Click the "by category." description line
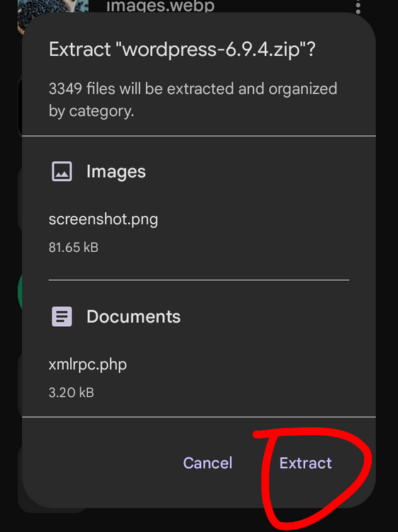Screen dimensions: 398x532 [x=91, y=111]
